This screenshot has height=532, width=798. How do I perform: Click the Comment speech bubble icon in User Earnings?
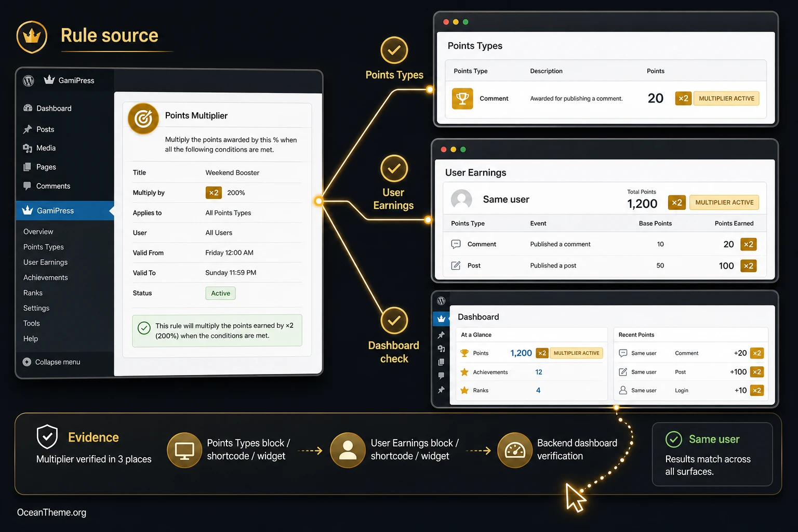[x=456, y=244]
